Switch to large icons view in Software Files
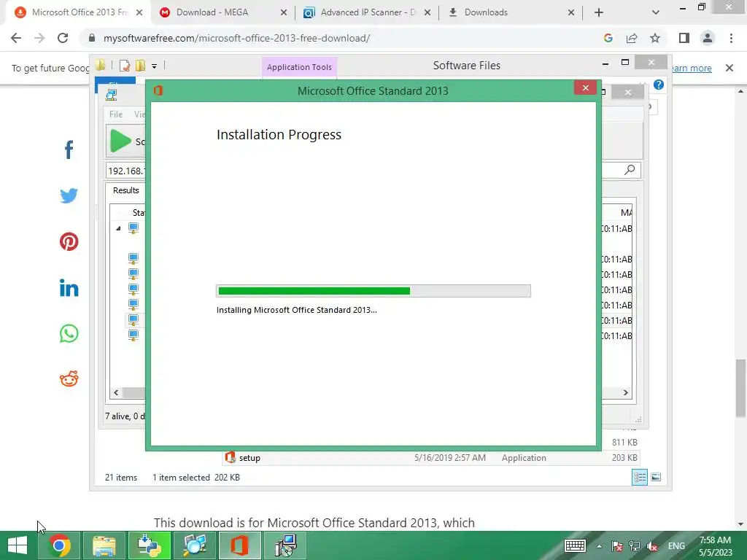The image size is (747, 560). coord(656,477)
